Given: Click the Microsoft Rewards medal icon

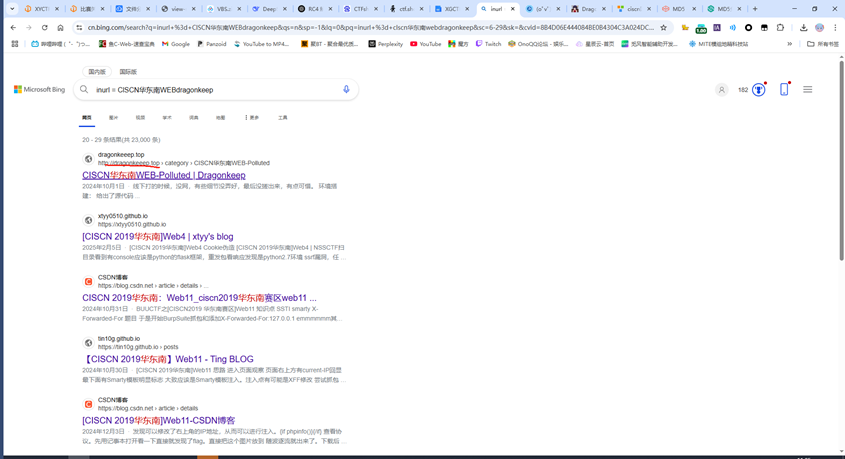Looking at the screenshot, I should coord(759,90).
